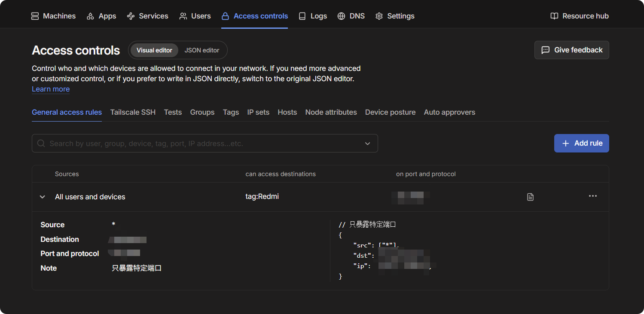Click the note document icon in rule row
The height and width of the screenshot is (314, 644).
(530, 197)
